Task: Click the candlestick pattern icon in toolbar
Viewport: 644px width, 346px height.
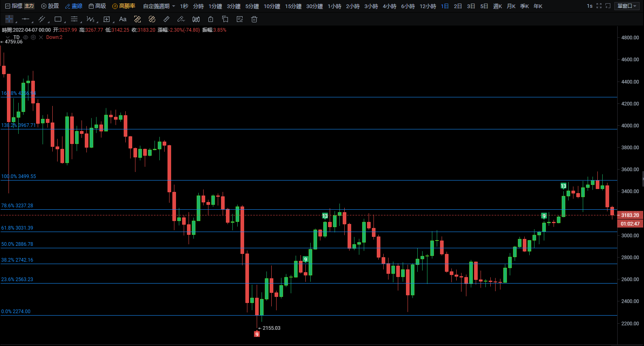Action: (x=196, y=19)
